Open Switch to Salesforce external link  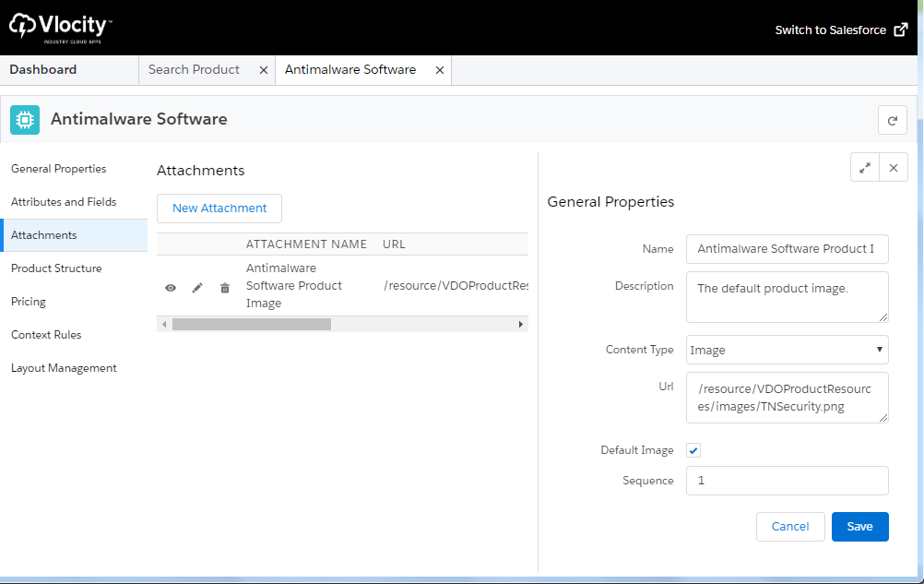[841, 30]
